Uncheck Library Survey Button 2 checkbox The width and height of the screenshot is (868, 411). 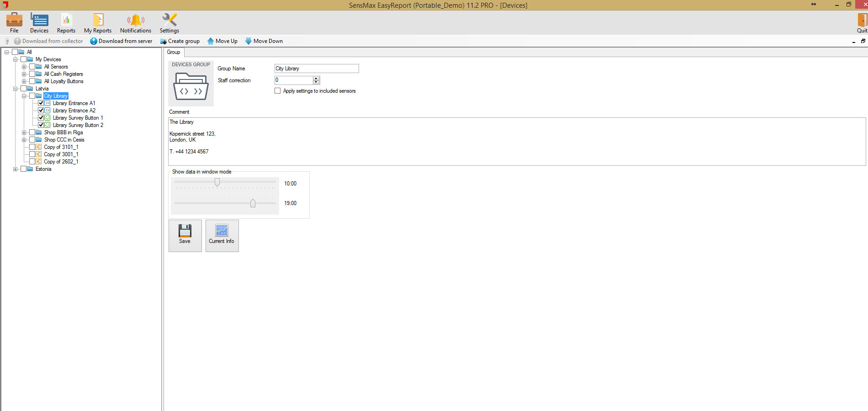pyautogui.click(x=41, y=125)
